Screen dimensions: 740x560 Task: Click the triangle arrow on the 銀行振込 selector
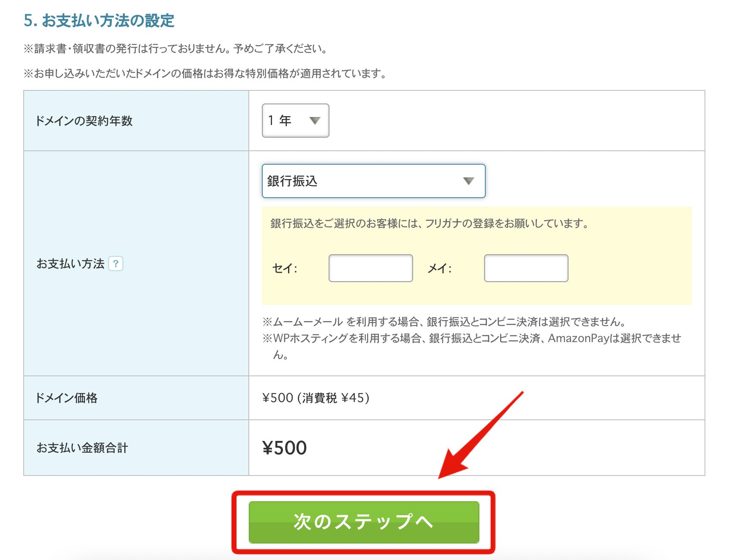point(468,181)
